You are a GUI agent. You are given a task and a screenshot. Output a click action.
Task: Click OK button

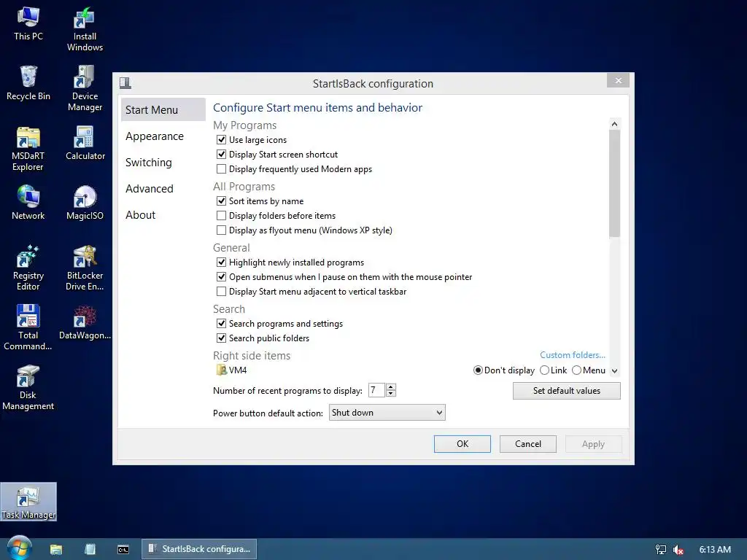tap(462, 444)
